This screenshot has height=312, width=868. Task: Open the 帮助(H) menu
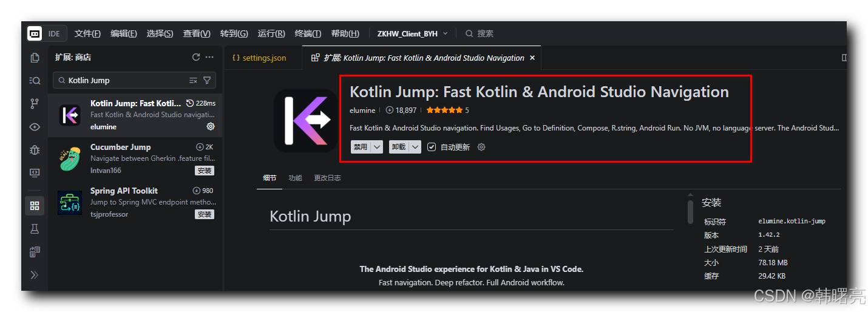[x=345, y=33]
